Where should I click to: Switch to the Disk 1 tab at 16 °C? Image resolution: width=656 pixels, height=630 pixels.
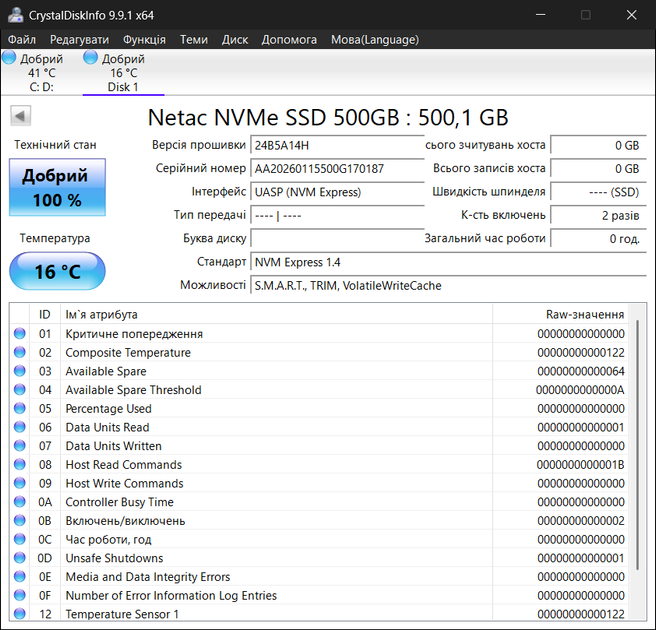click(x=123, y=72)
